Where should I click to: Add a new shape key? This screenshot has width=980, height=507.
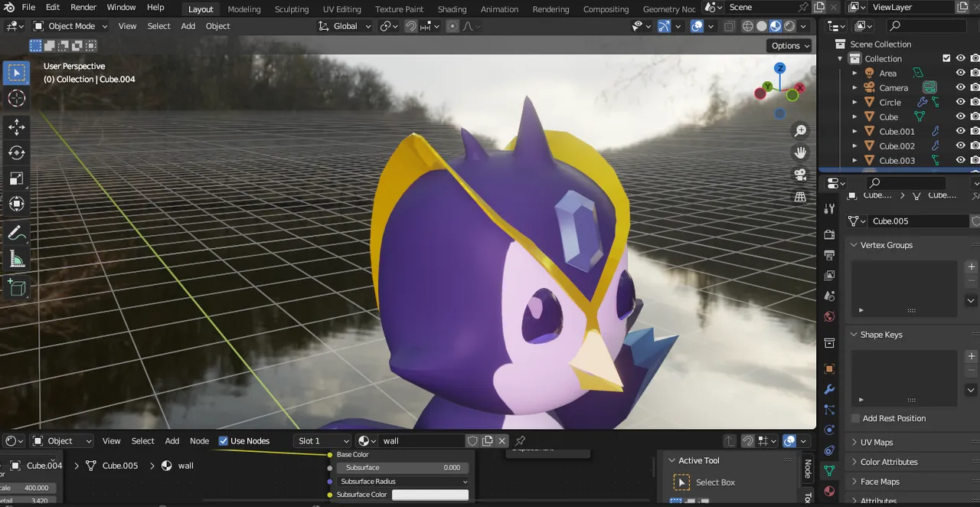click(x=972, y=357)
